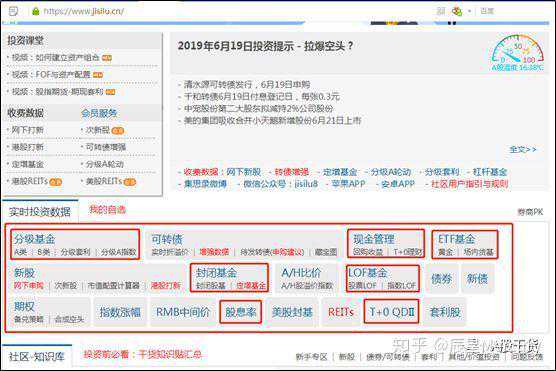Open the notice 千禾转债6月19日付息登记日
Viewport: 556px width, 371px height.
coord(262,96)
